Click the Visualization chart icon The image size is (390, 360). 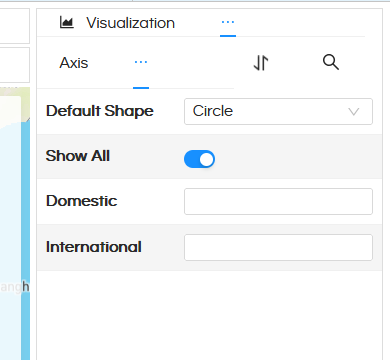pos(67,23)
